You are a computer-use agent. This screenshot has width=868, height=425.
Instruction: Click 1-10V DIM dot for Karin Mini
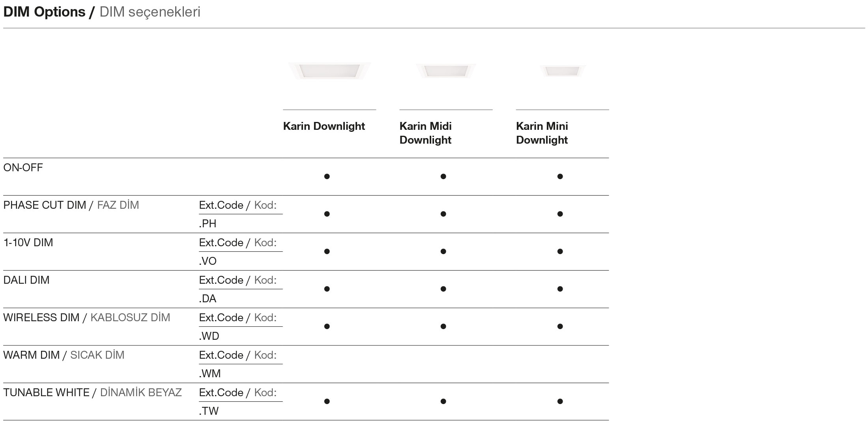pyautogui.click(x=560, y=251)
